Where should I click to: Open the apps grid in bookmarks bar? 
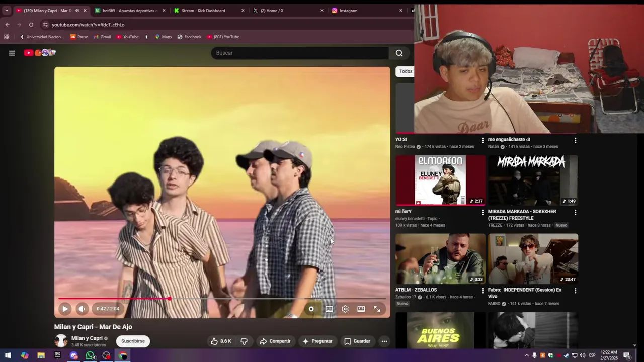7,37
